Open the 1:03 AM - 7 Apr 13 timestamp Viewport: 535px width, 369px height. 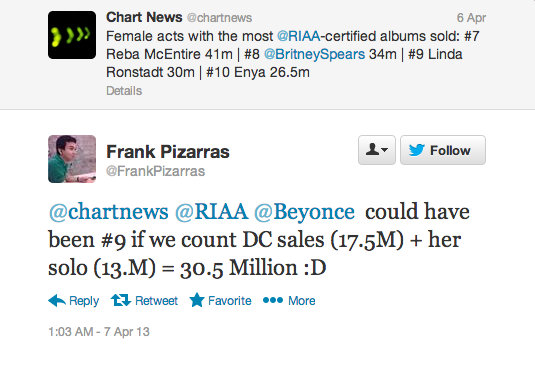click(x=99, y=332)
